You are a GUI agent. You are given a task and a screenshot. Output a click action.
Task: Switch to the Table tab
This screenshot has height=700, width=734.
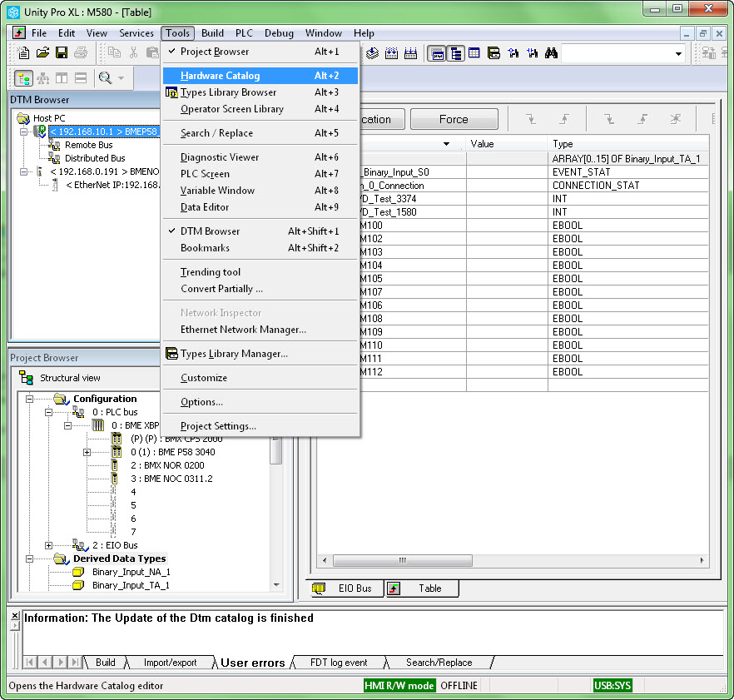pyautogui.click(x=421, y=588)
